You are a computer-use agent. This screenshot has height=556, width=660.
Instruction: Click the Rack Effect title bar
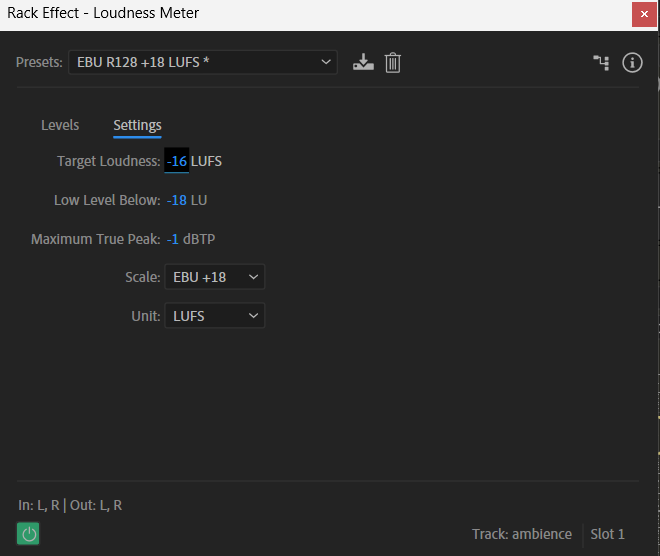point(300,14)
